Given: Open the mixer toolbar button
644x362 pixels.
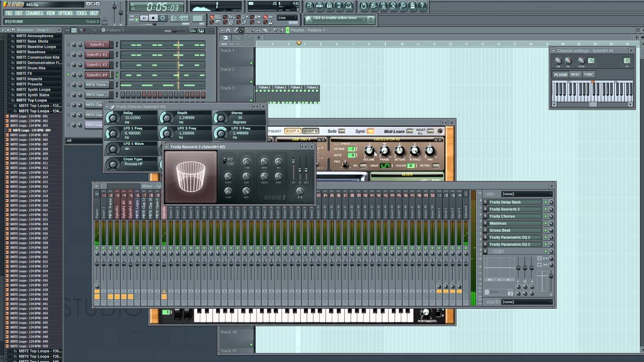Looking at the screenshot, I should (x=348, y=6).
